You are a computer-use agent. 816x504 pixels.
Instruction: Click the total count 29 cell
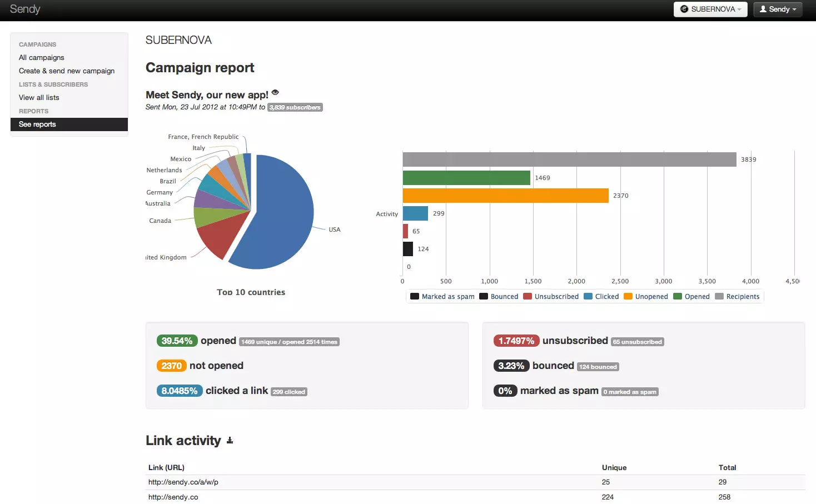click(x=723, y=482)
